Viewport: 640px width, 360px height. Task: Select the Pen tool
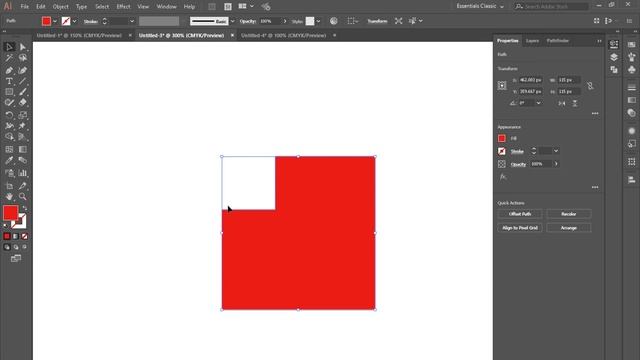coord(9,71)
